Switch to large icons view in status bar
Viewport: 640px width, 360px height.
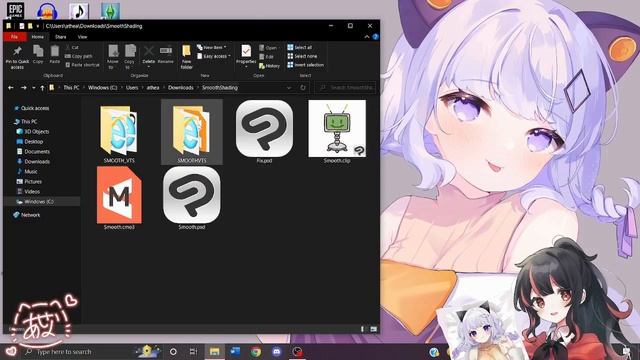coord(373,329)
